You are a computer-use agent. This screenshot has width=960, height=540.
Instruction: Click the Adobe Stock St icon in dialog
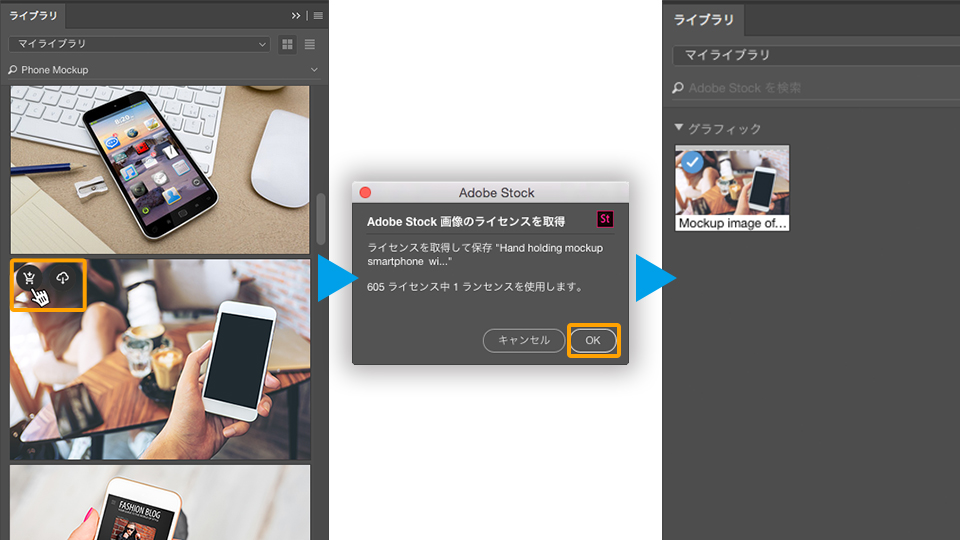(605, 219)
